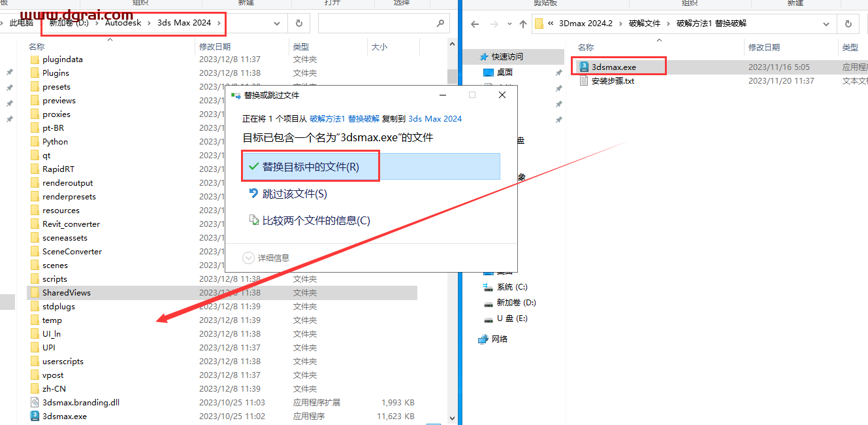Screen dimensions: 868x425
Task: Select the Plugins folder icon
Action: tap(35, 73)
